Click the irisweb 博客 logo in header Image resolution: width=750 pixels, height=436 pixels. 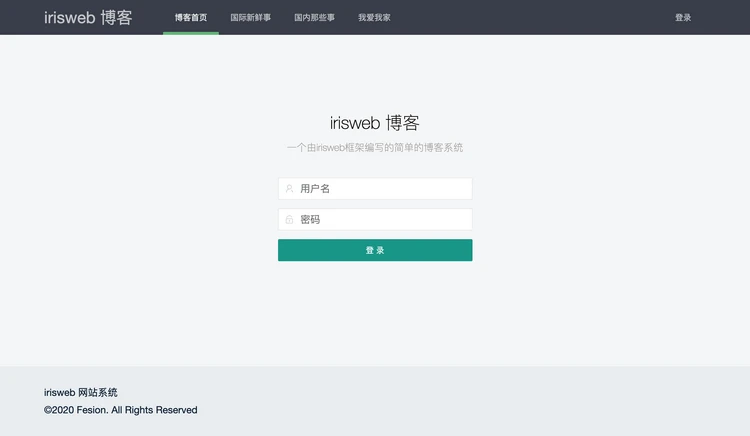pyautogui.click(x=88, y=17)
